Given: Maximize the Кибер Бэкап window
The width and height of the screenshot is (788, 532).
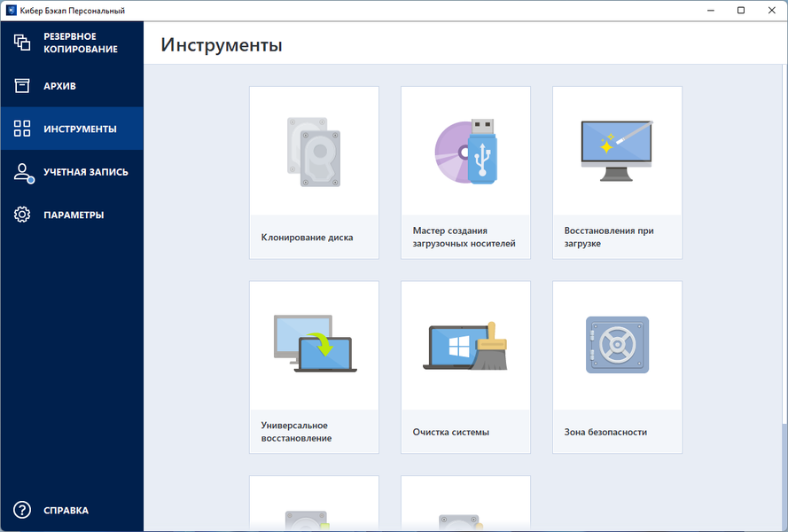Looking at the screenshot, I should pyautogui.click(x=741, y=10).
